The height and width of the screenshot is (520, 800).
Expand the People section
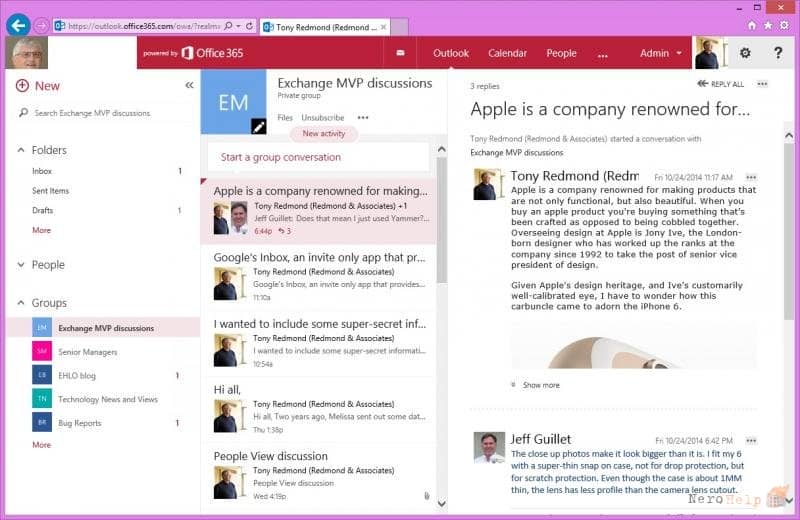pyautogui.click(x=21, y=264)
